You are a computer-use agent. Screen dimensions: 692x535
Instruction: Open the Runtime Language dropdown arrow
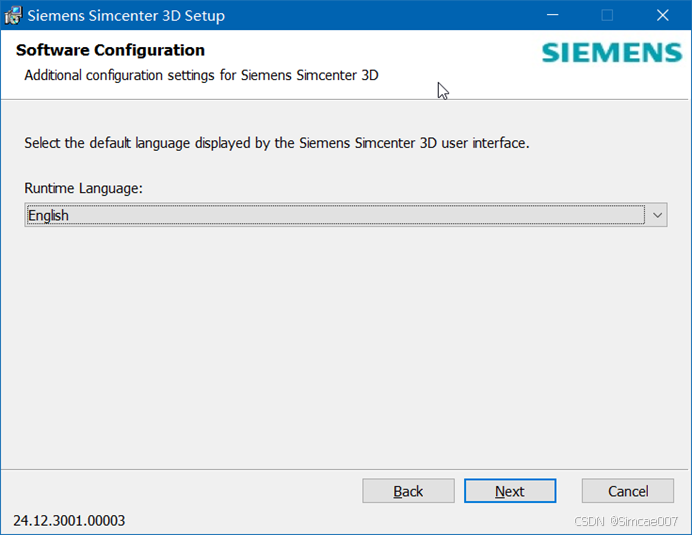[x=657, y=215]
